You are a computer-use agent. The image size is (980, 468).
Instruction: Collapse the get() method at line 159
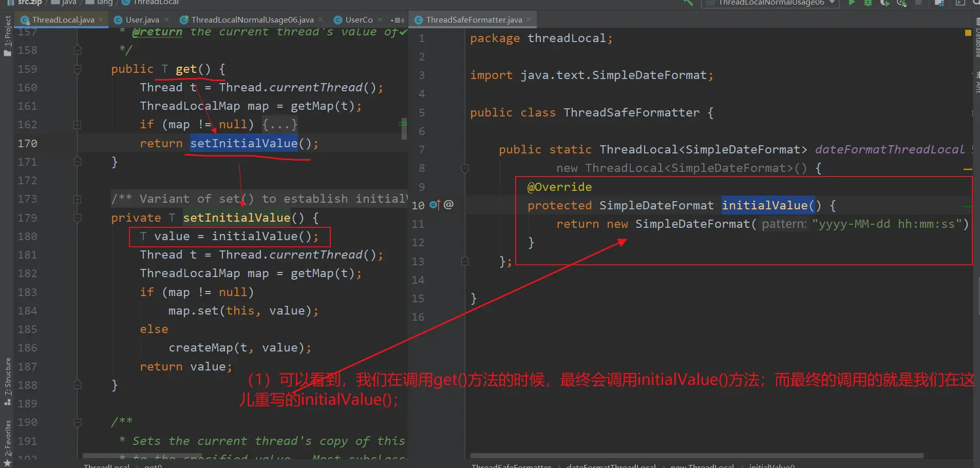[x=77, y=69]
